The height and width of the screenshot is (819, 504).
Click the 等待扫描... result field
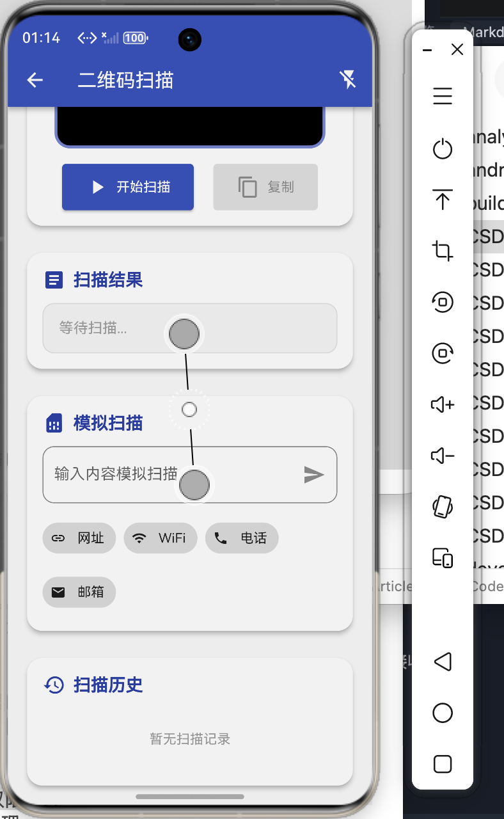pyautogui.click(x=190, y=328)
